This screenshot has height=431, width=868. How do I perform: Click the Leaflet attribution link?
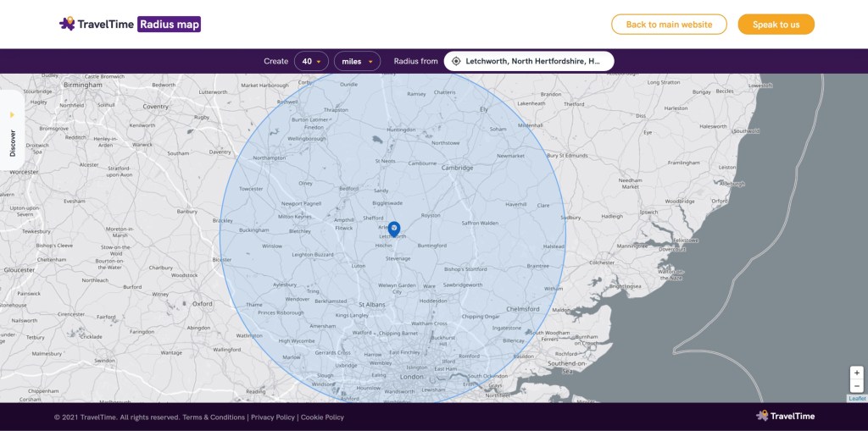[857, 398]
